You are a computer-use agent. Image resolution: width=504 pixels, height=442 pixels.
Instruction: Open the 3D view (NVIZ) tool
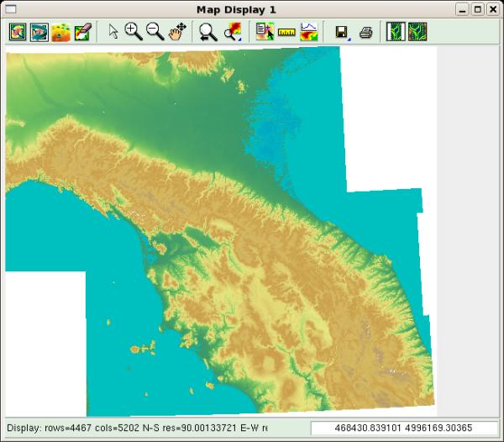click(60, 33)
